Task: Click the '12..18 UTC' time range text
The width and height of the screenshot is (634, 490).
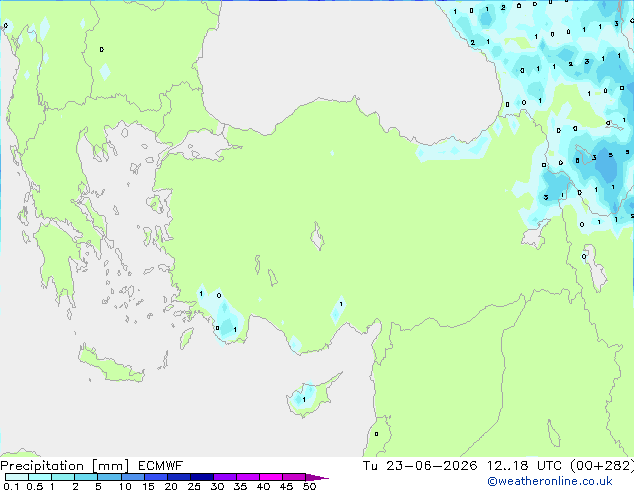Action: [524, 466]
